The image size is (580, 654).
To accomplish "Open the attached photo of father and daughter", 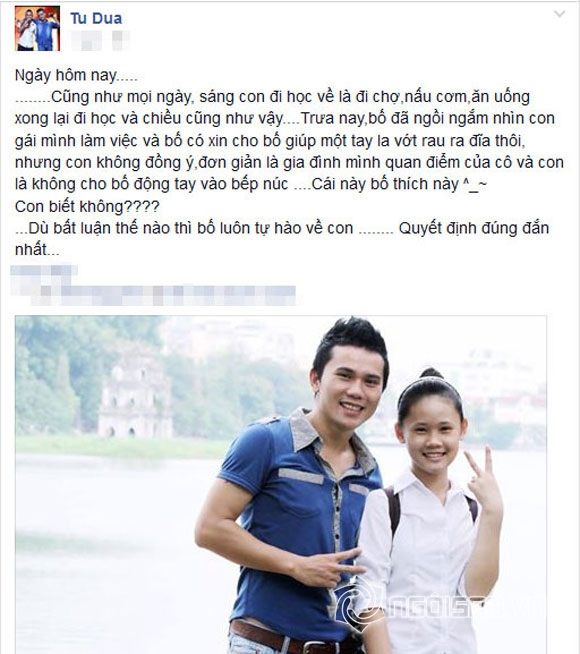I will pos(281,485).
